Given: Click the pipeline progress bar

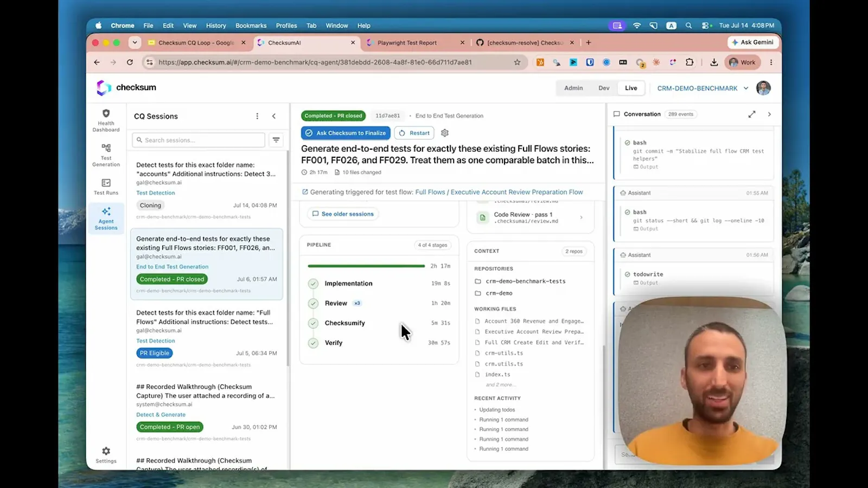Looking at the screenshot, I should coord(366,266).
